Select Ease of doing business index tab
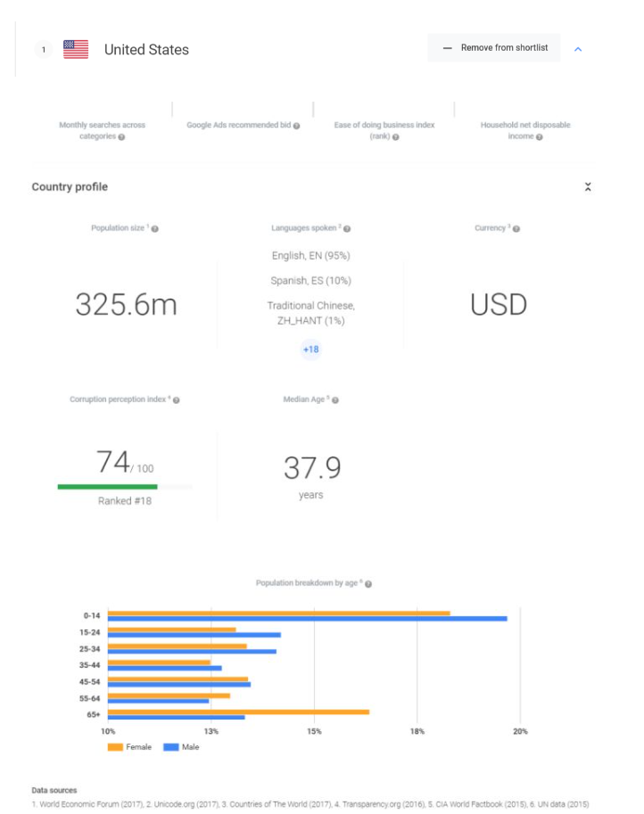 (x=384, y=130)
